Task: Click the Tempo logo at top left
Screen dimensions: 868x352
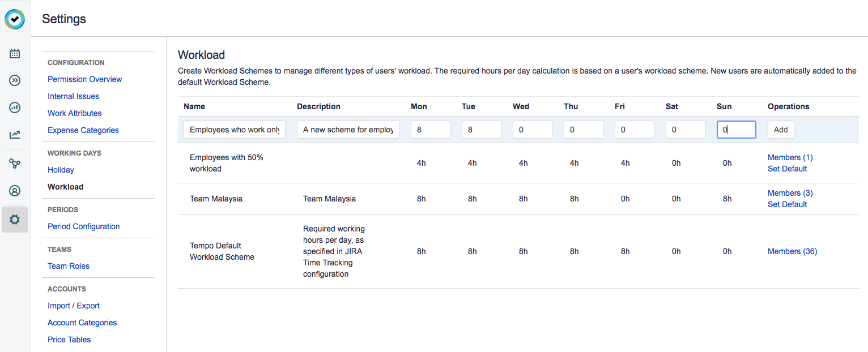Action: tap(14, 19)
